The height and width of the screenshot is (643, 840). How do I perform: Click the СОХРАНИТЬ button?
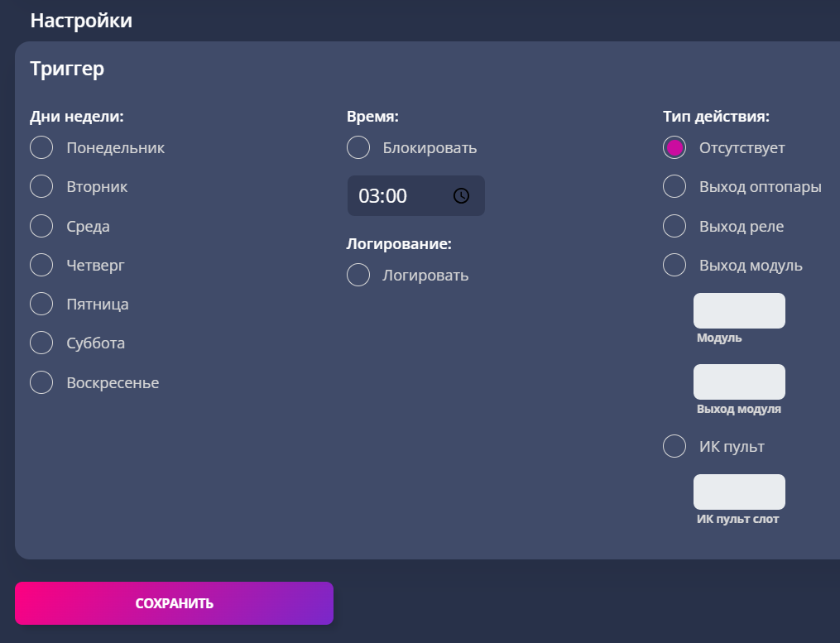(x=174, y=603)
